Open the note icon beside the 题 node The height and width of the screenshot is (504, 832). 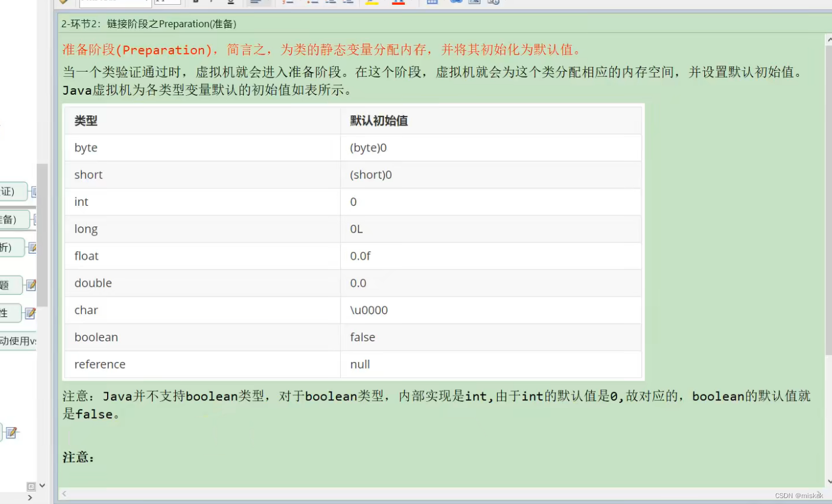point(31,286)
